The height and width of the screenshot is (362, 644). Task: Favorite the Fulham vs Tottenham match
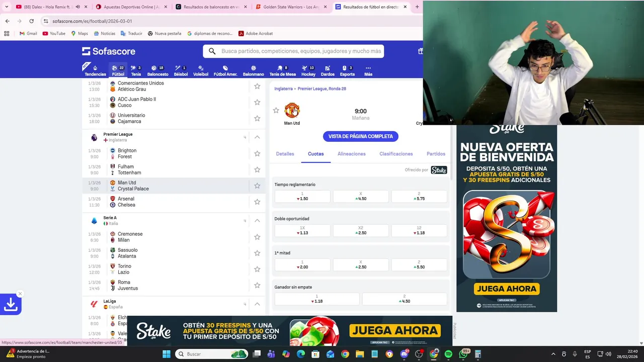[257, 169]
